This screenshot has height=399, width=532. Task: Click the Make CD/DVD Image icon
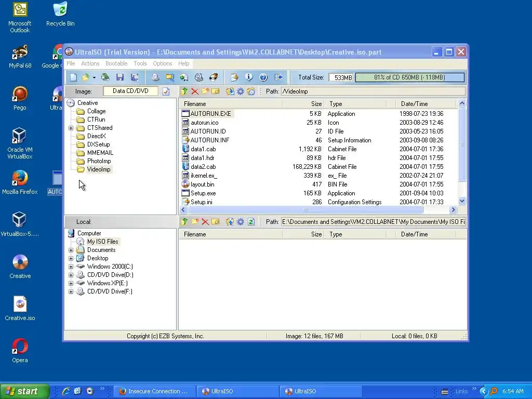(155, 77)
